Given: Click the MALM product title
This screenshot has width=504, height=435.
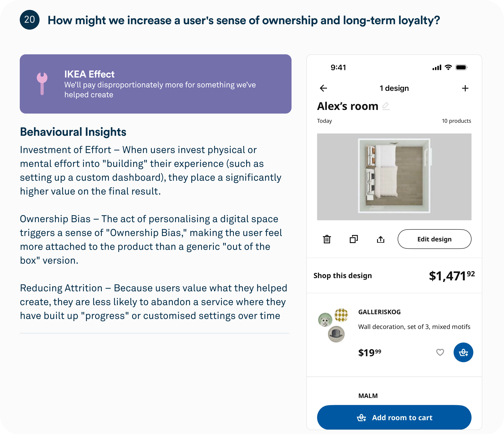Looking at the screenshot, I should pos(368,396).
